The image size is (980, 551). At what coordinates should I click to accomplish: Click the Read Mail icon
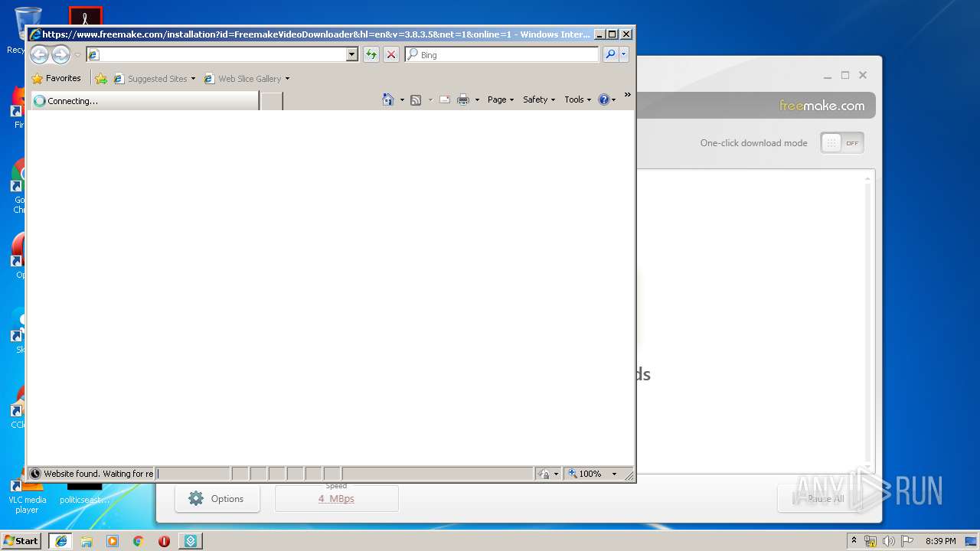(x=445, y=99)
